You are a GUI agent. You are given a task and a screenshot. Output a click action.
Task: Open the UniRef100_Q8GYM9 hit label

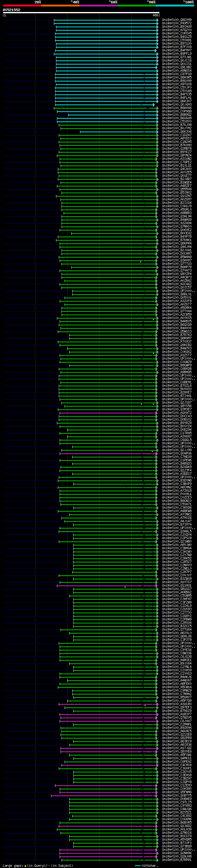coord(177,20)
